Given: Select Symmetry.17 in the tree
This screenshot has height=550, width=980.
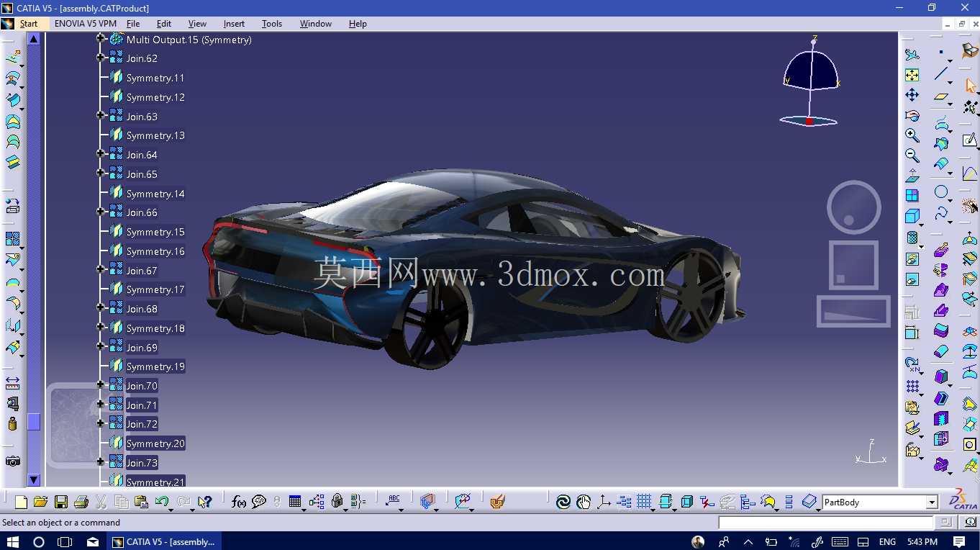Looking at the screenshot, I should [155, 289].
